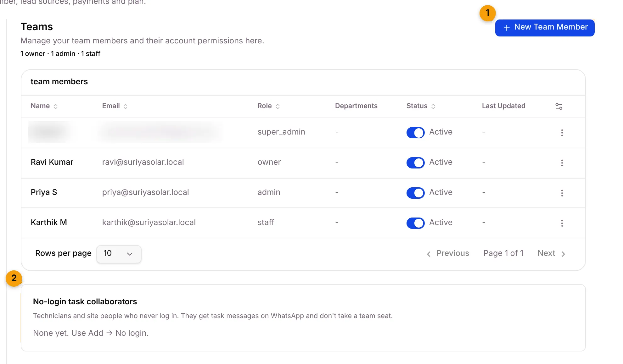Screen dimensions: 623x364
Task: Click the Last Updated column header
Action: (503, 106)
